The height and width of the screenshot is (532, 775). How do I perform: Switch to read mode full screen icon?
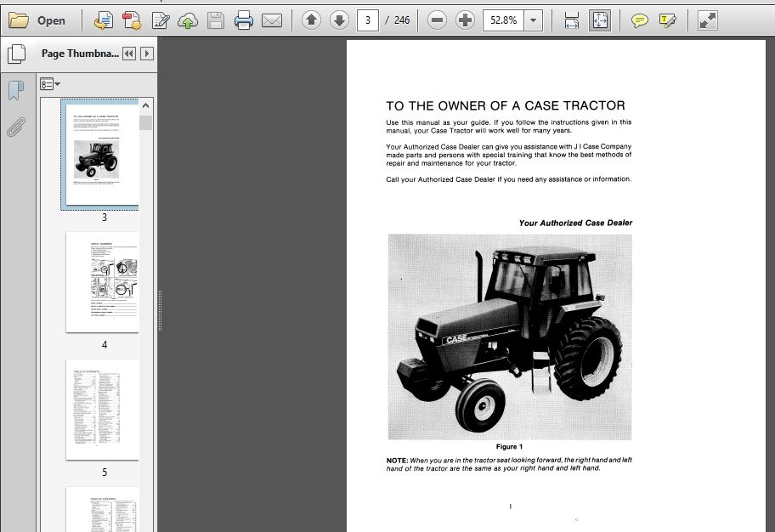[x=707, y=20]
